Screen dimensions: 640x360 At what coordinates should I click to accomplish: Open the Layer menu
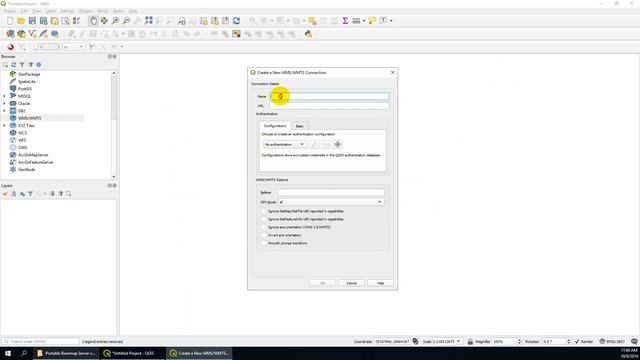click(50, 11)
